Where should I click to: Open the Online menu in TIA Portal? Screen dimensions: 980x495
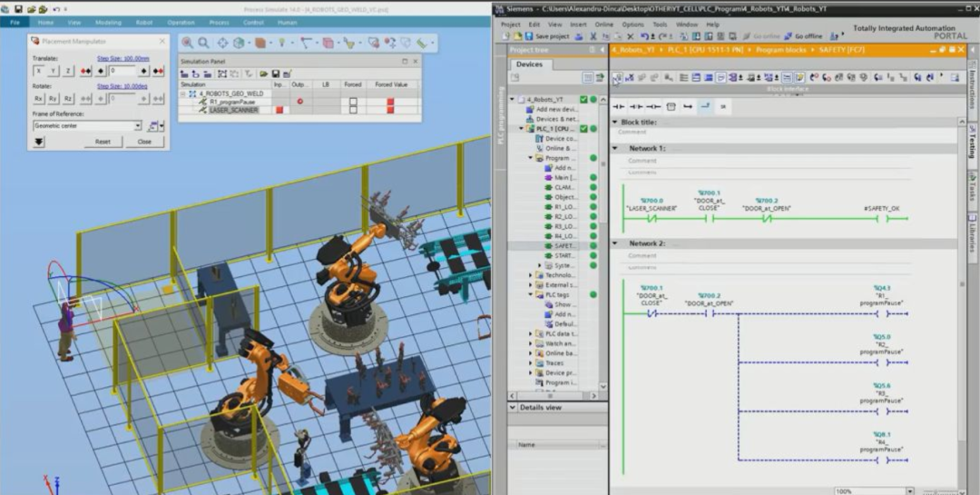pos(603,25)
